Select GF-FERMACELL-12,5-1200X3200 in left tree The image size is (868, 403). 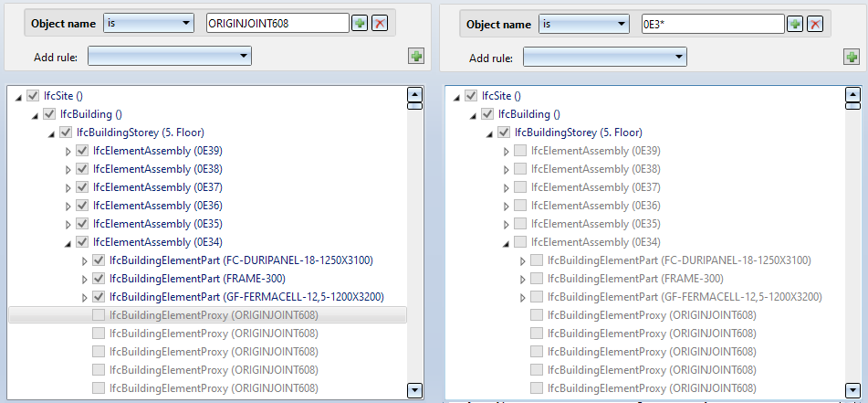pyautogui.click(x=247, y=297)
